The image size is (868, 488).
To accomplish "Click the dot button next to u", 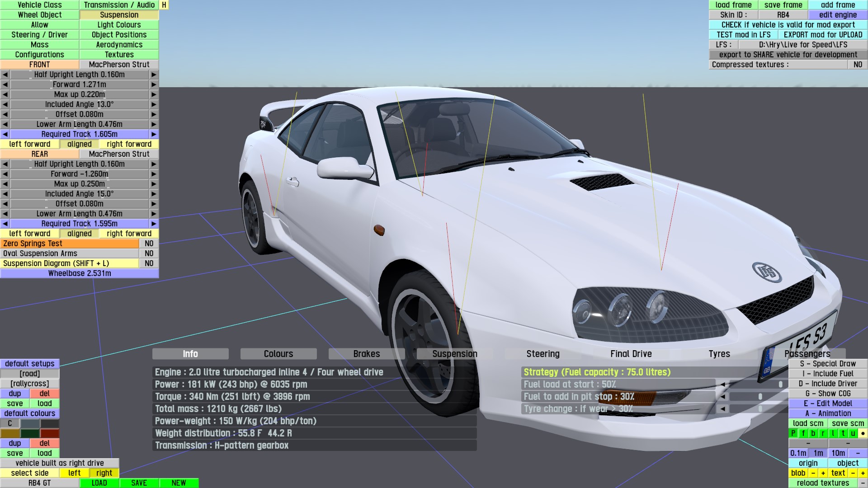I will tap(863, 433).
